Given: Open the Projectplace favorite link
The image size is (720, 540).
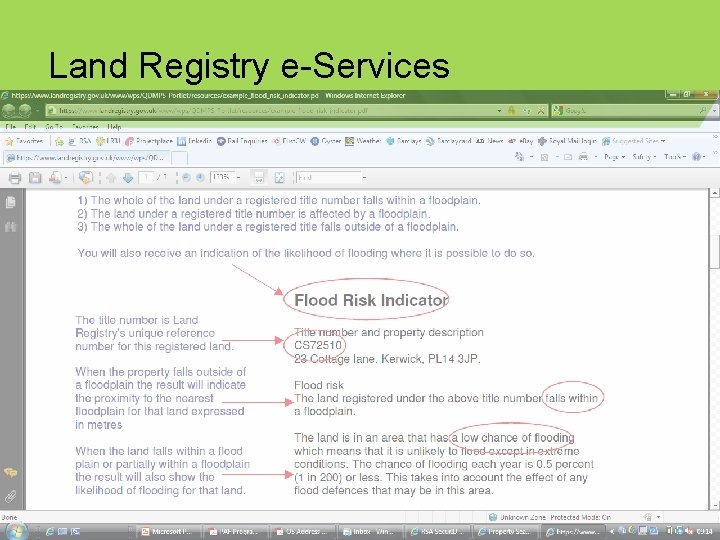Looking at the screenshot, I should 149,141.
